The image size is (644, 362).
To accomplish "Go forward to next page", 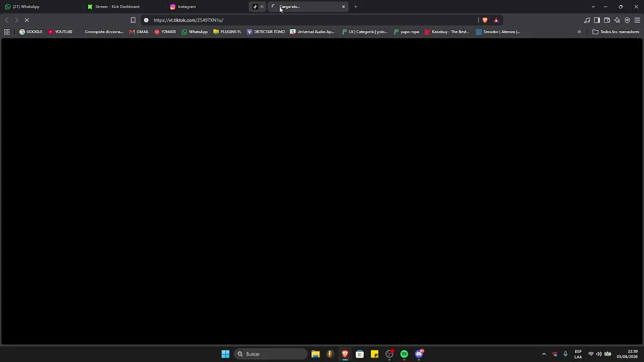I will tap(17, 20).
